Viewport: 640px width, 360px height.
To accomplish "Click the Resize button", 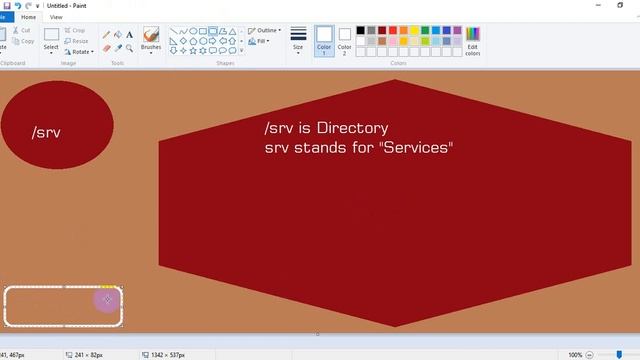I will pyautogui.click(x=76, y=41).
